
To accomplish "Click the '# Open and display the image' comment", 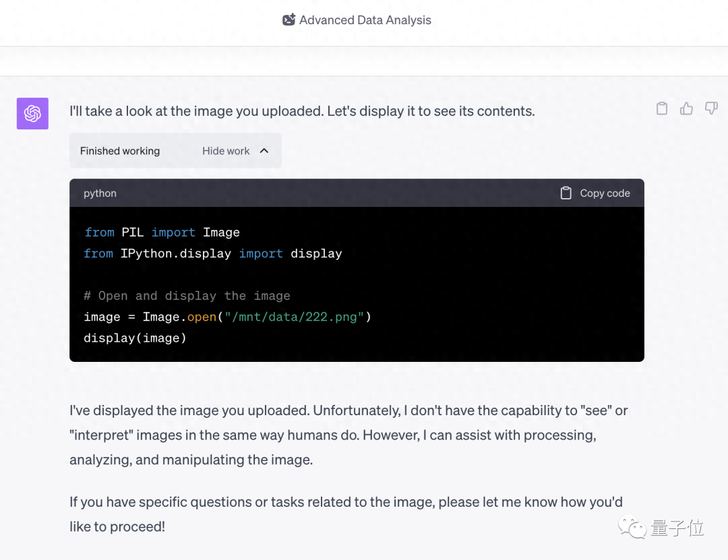I will 187,296.
